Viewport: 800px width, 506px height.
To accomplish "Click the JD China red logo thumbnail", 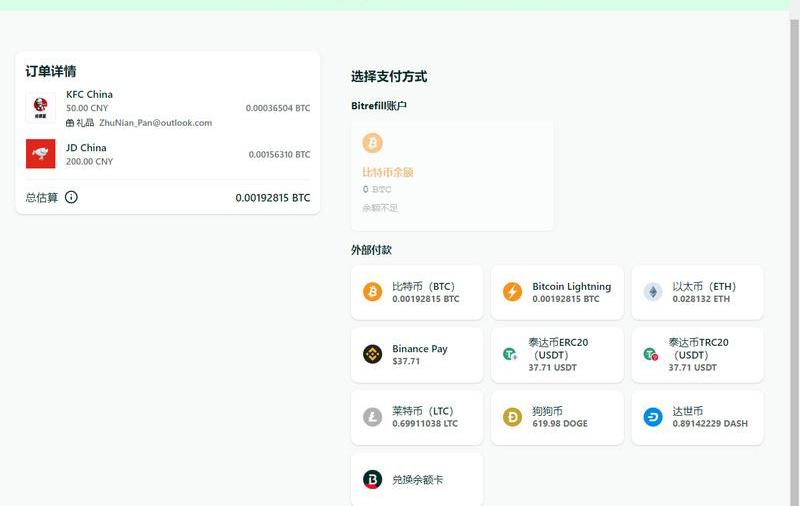I will click(x=40, y=154).
